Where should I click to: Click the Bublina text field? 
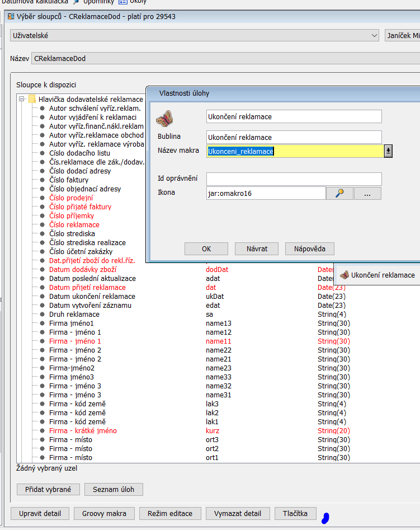coord(294,137)
